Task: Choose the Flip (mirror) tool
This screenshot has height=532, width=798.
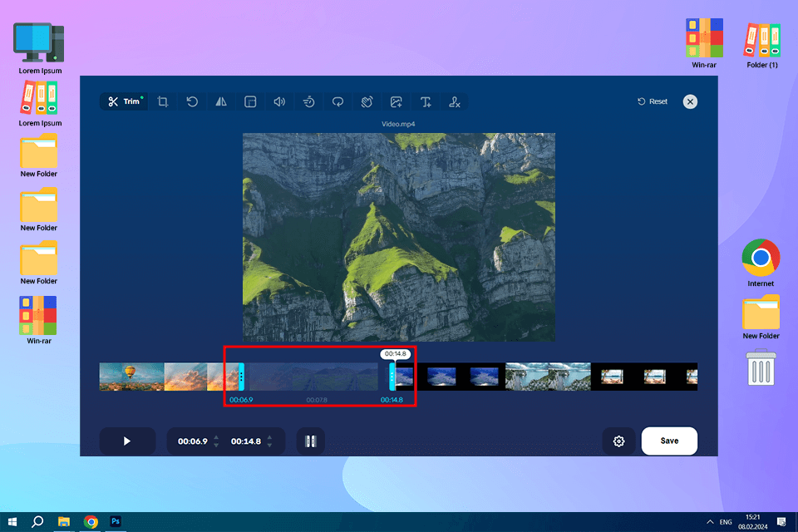Action: (221, 101)
